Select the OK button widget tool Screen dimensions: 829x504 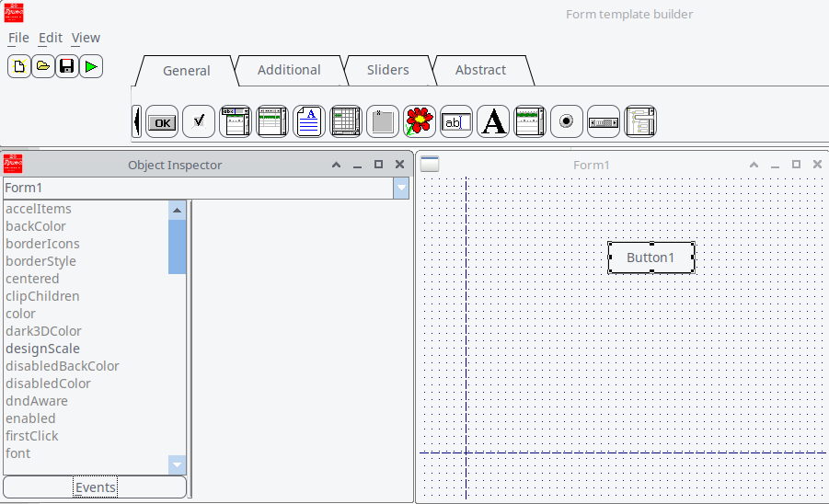(162, 121)
